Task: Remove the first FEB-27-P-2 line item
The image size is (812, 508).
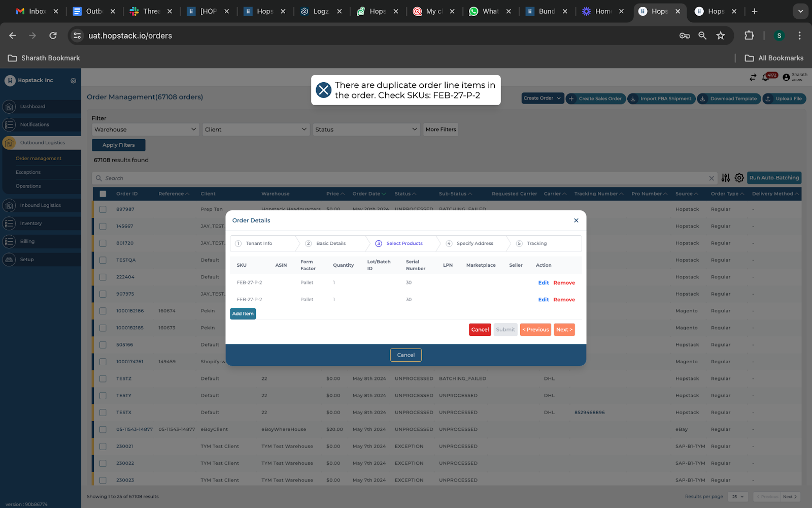Action: 564,283
